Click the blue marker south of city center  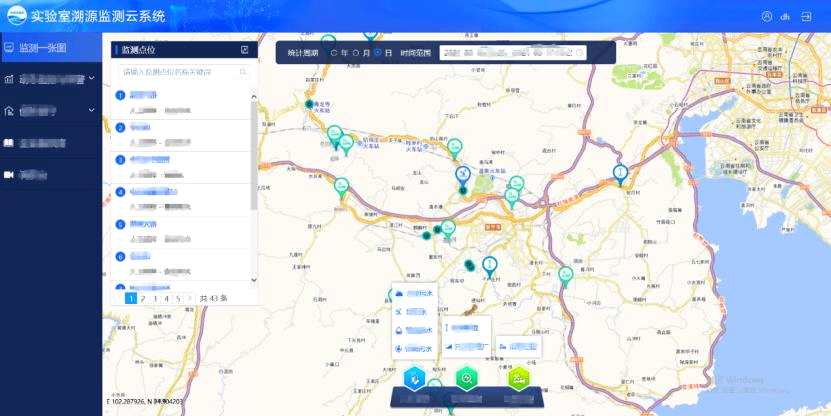(x=490, y=265)
